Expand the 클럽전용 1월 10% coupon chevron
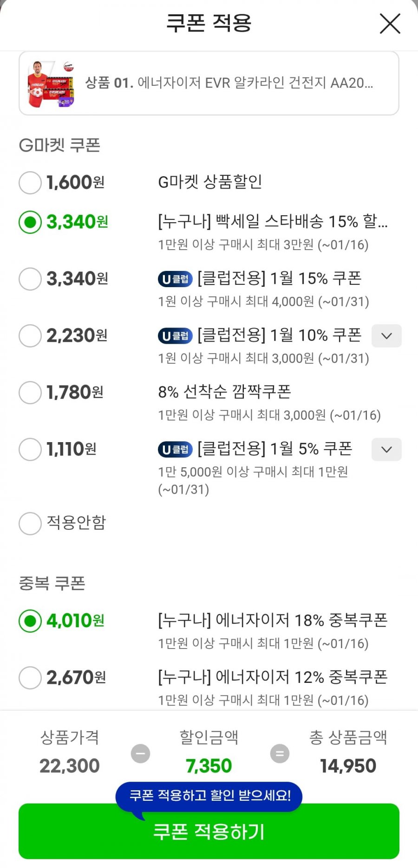The height and width of the screenshot is (868, 418). click(x=386, y=336)
